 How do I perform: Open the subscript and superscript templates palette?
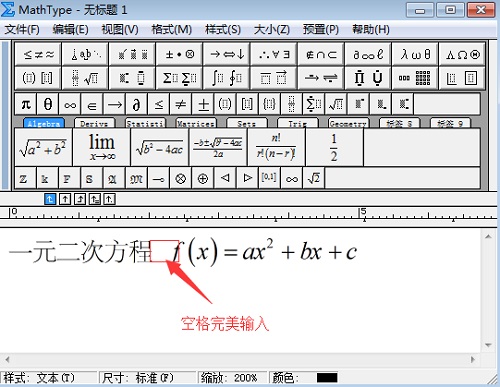(x=133, y=78)
